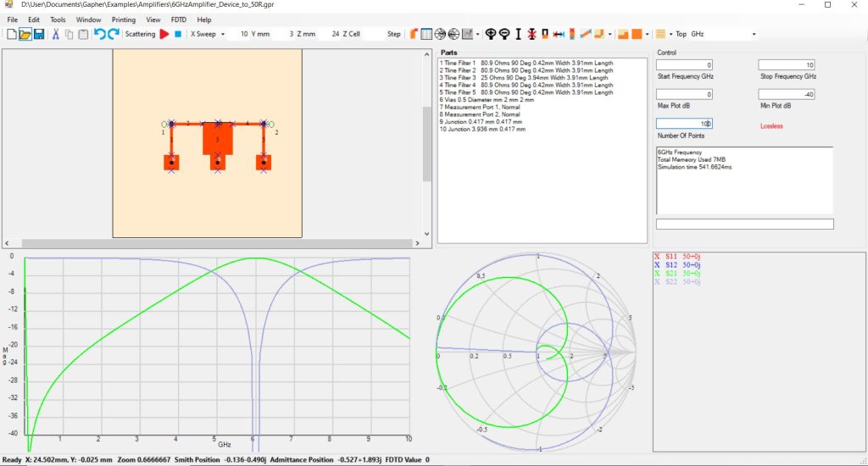Click the Step button in toolbar
The width and height of the screenshot is (868, 466).
pyautogui.click(x=394, y=34)
